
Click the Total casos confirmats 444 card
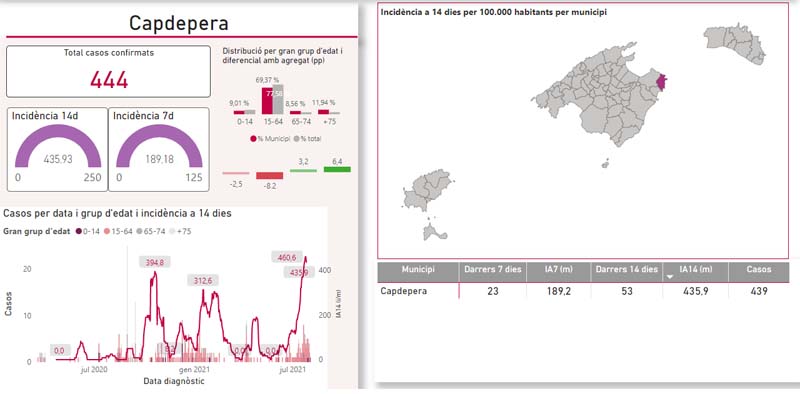(108, 71)
